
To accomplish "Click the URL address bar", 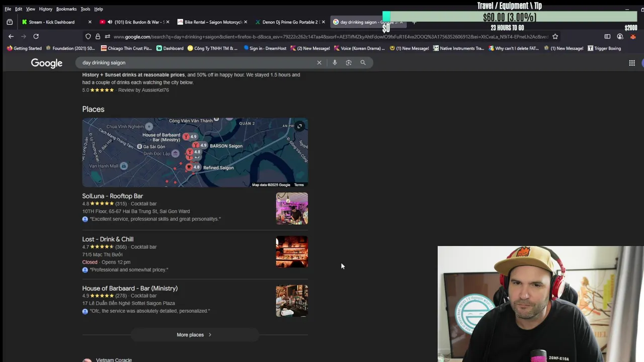I will point(330,37).
